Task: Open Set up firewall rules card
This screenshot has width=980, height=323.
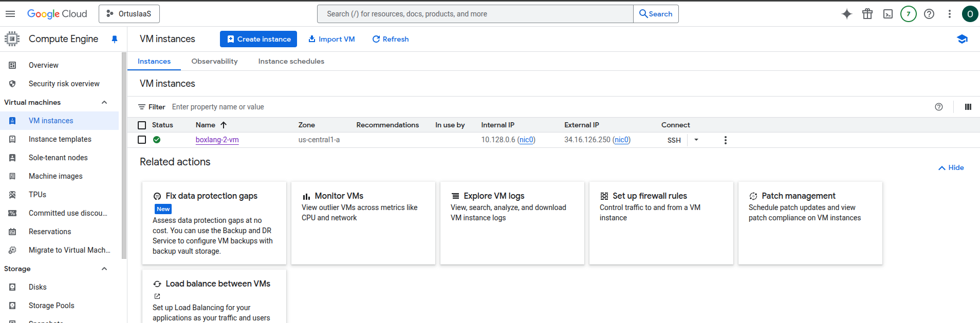Action: [x=661, y=223]
